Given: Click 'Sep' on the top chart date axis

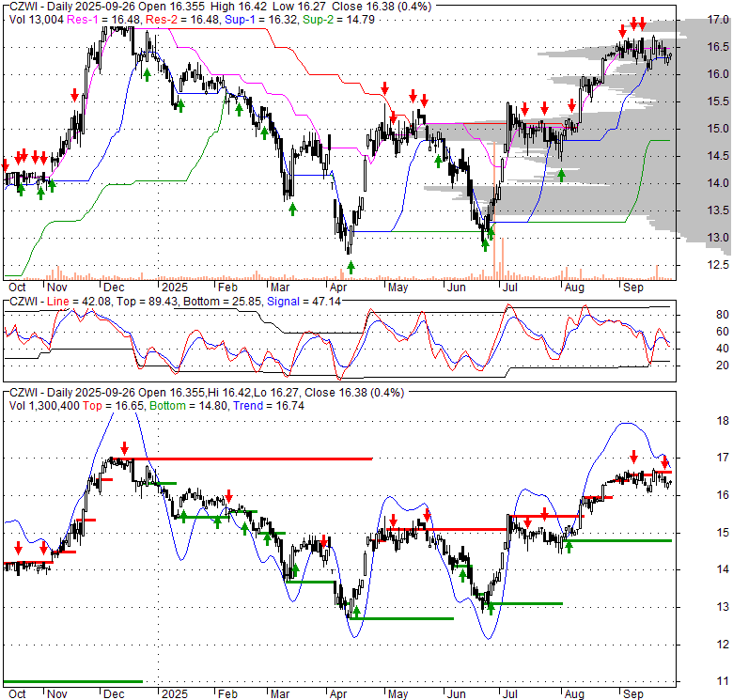Looking at the screenshot, I should coord(633,288).
